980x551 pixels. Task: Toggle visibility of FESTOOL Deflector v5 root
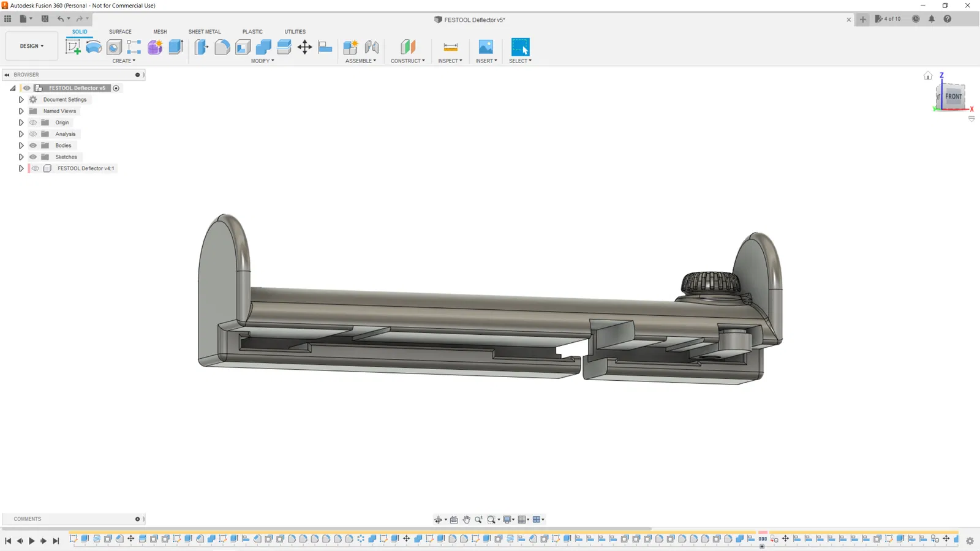pyautogui.click(x=27, y=88)
